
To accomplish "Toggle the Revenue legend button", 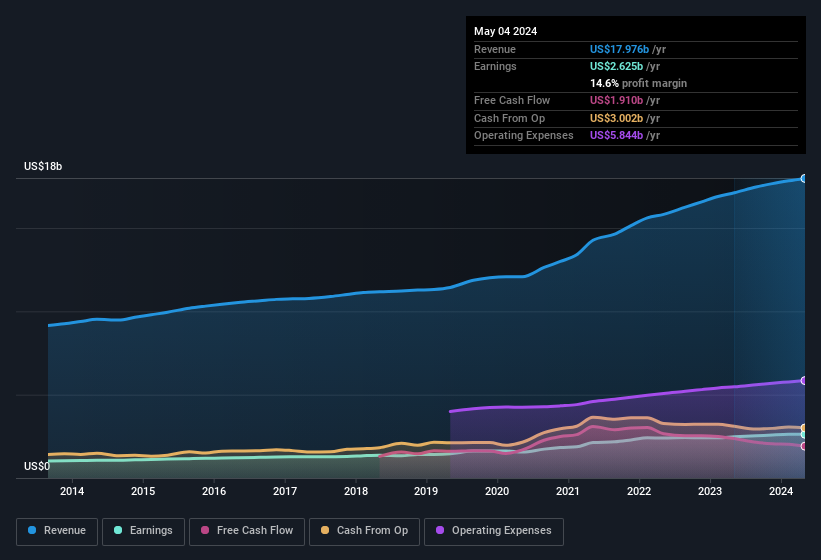I will coord(57,531).
